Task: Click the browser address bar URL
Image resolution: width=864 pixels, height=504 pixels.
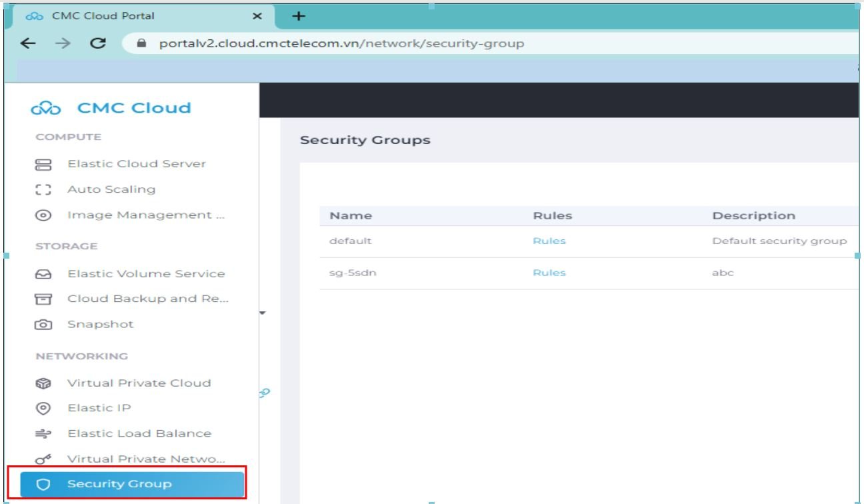Action: tap(341, 43)
